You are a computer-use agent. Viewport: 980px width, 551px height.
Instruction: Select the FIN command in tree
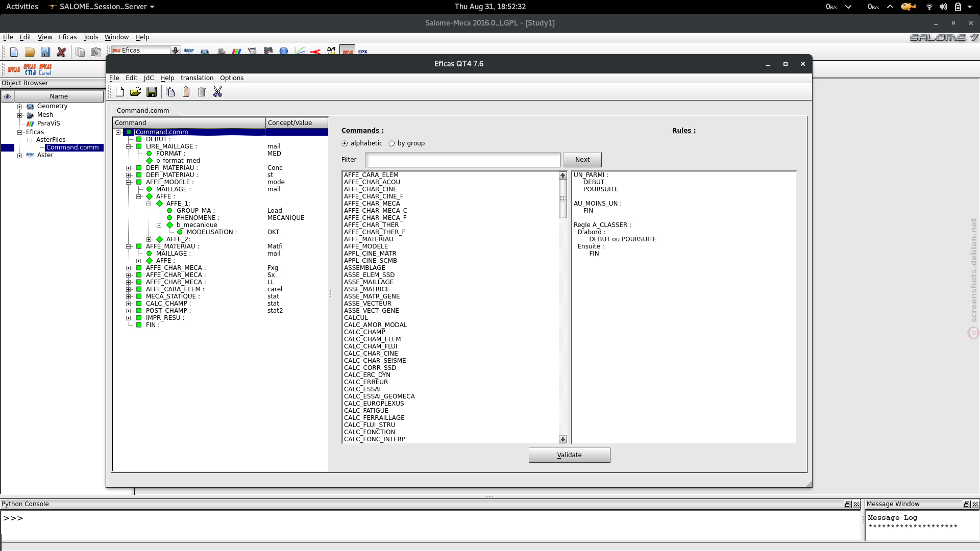pyautogui.click(x=152, y=325)
